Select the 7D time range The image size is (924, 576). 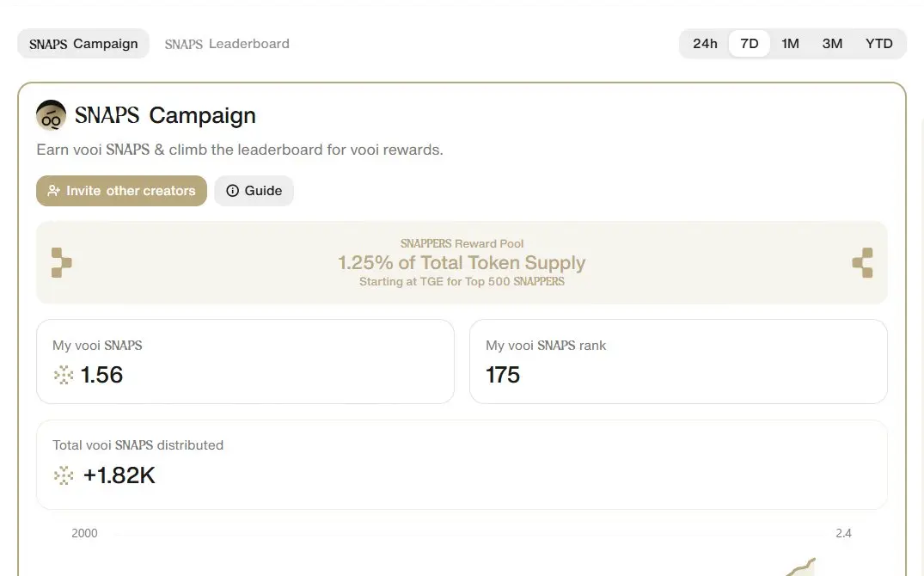coord(749,44)
